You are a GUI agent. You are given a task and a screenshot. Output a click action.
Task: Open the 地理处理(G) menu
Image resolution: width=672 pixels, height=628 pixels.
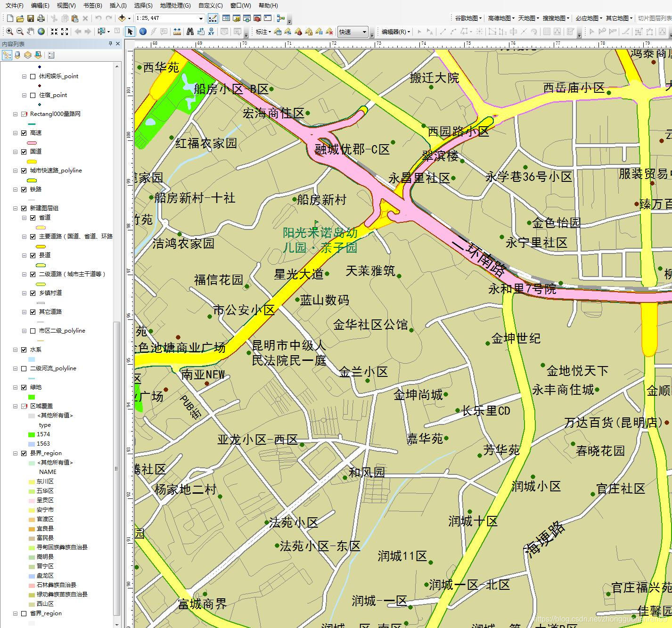point(175,5)
